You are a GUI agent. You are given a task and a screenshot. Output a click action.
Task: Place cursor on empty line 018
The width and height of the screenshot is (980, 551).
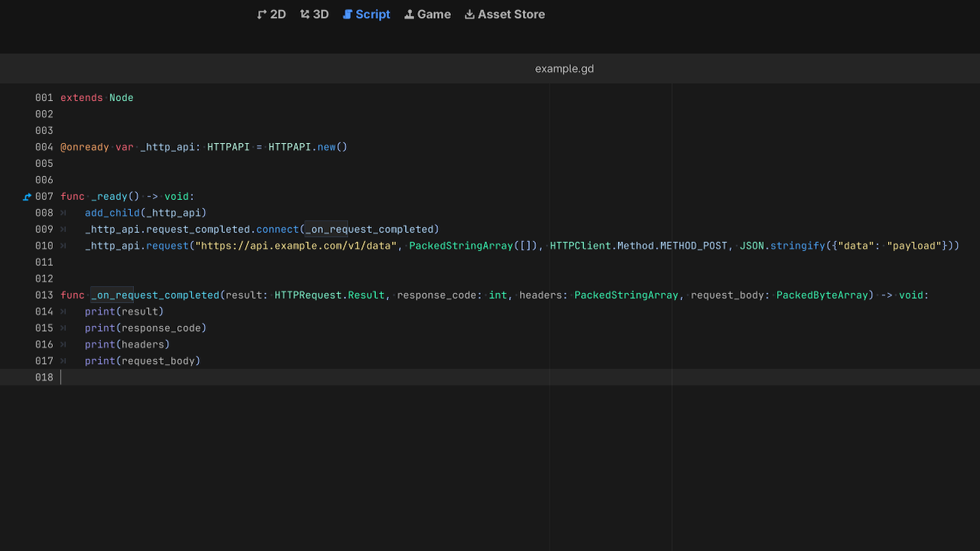pyautogui.click(x=490, y=377)
